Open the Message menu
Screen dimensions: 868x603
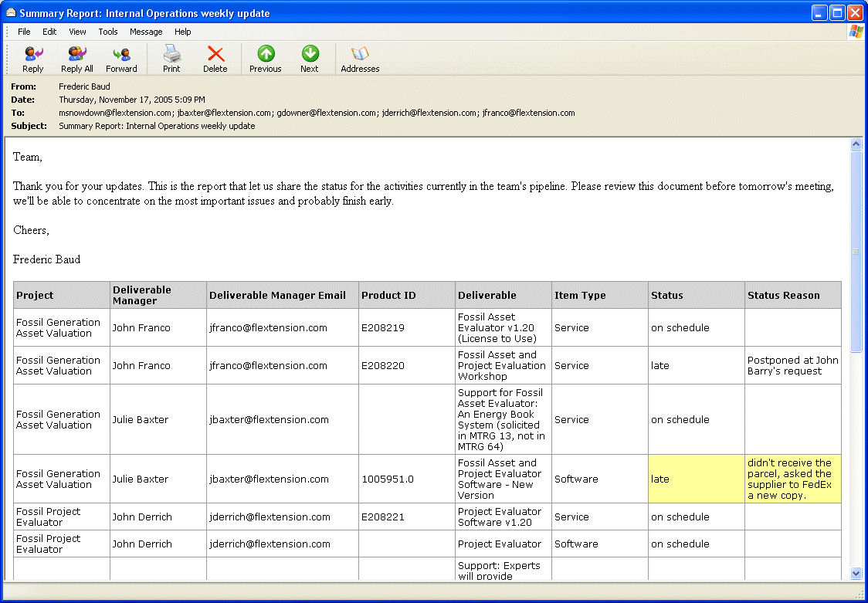pos(146,32)
